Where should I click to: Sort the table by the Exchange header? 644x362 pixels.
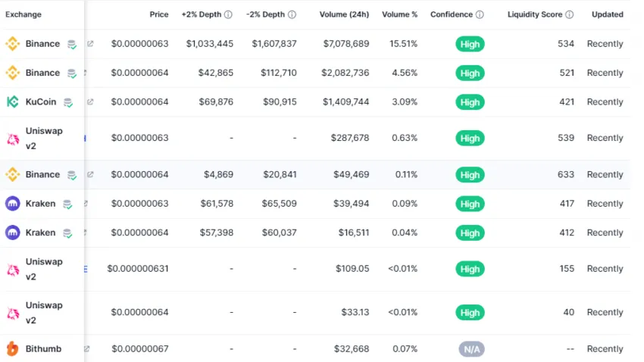click(x=23, y=14)
